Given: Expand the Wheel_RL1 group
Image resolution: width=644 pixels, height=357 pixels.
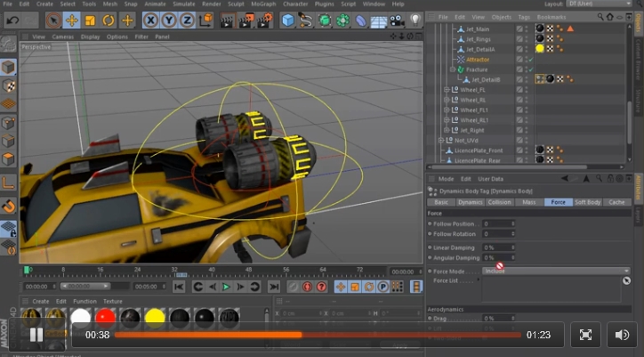Looking at the screenshot, I should [447, 120].
